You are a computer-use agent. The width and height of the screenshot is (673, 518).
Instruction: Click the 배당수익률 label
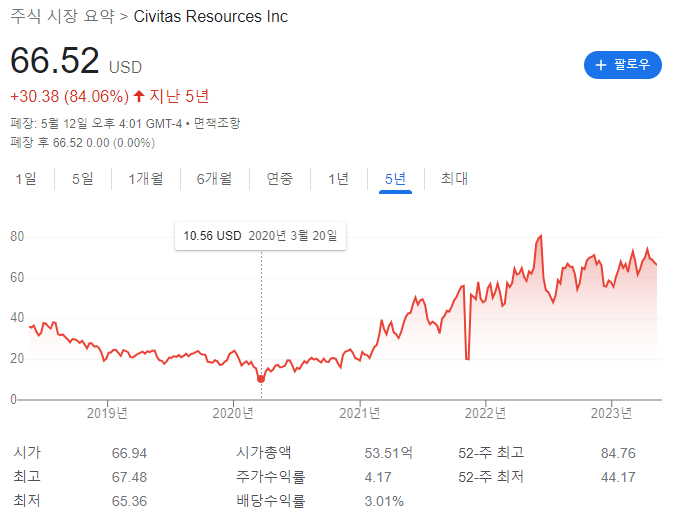click(270, 501)
